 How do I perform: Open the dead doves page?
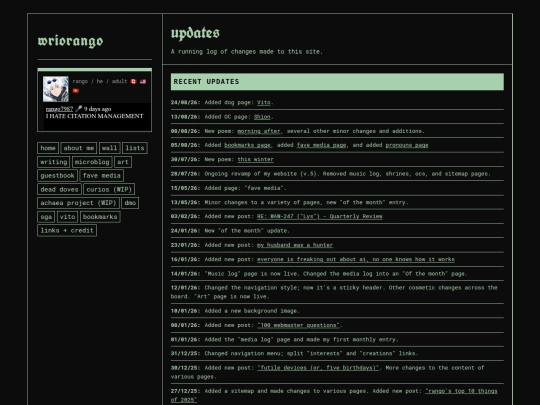point(59,189)
